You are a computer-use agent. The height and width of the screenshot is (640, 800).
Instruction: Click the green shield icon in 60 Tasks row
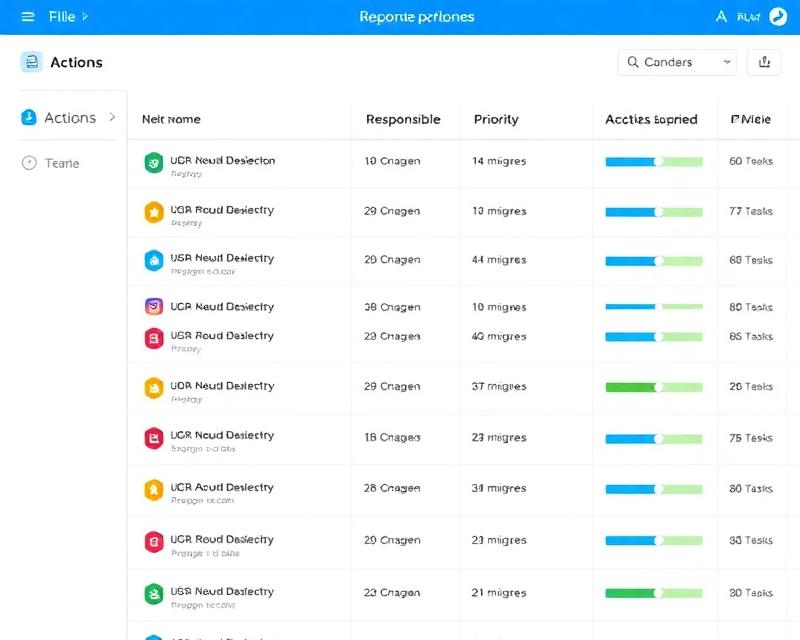point(153,163)
